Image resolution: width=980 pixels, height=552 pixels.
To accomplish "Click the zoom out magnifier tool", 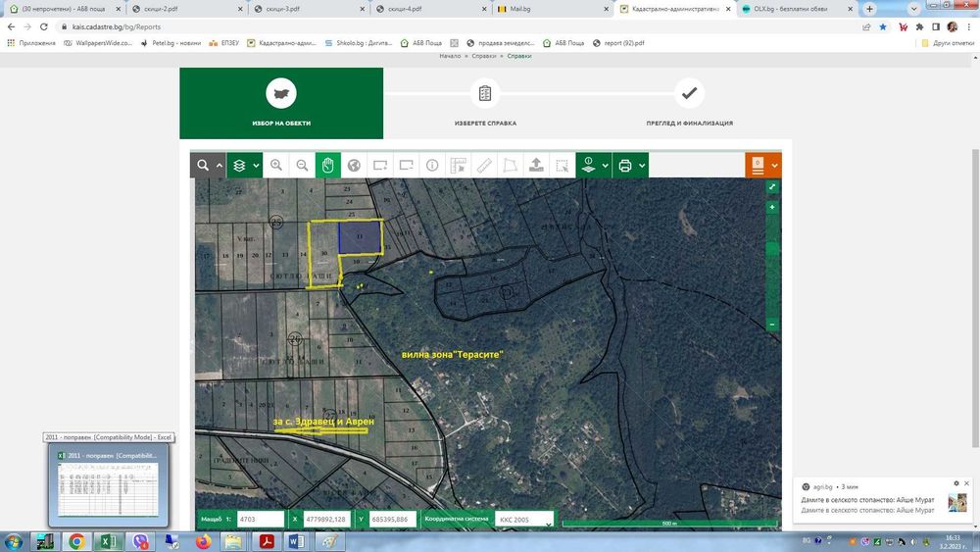I will click(302, 166).
